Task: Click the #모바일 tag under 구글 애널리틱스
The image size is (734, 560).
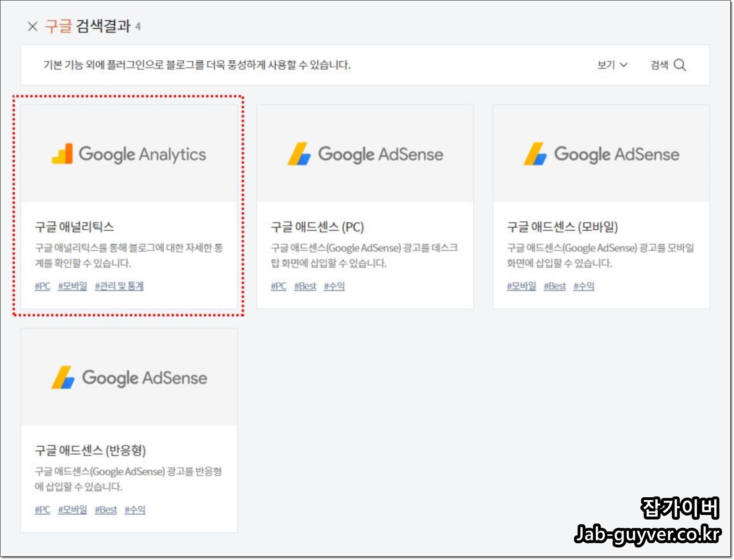Action: pos(73,286)
